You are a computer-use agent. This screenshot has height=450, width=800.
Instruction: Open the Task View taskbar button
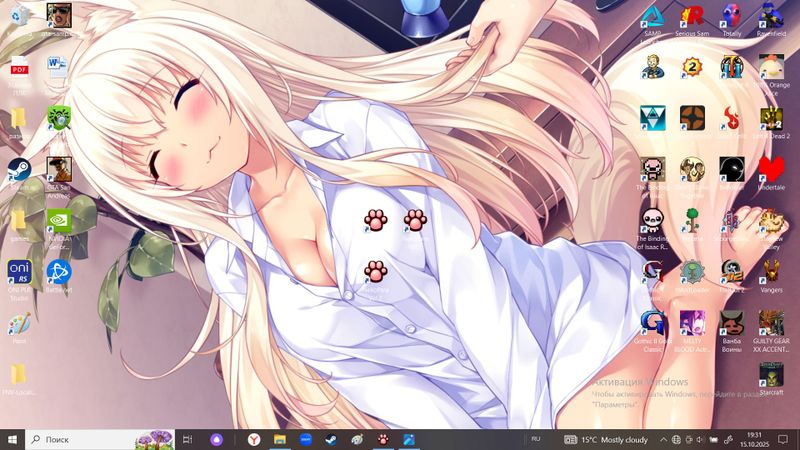187,439
